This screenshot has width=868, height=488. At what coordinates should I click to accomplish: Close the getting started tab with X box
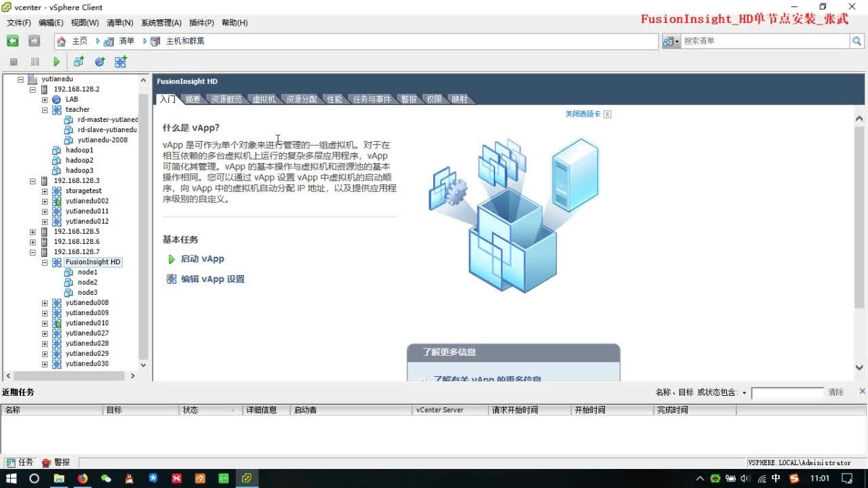pyautogui.click(x=608, y=115)
